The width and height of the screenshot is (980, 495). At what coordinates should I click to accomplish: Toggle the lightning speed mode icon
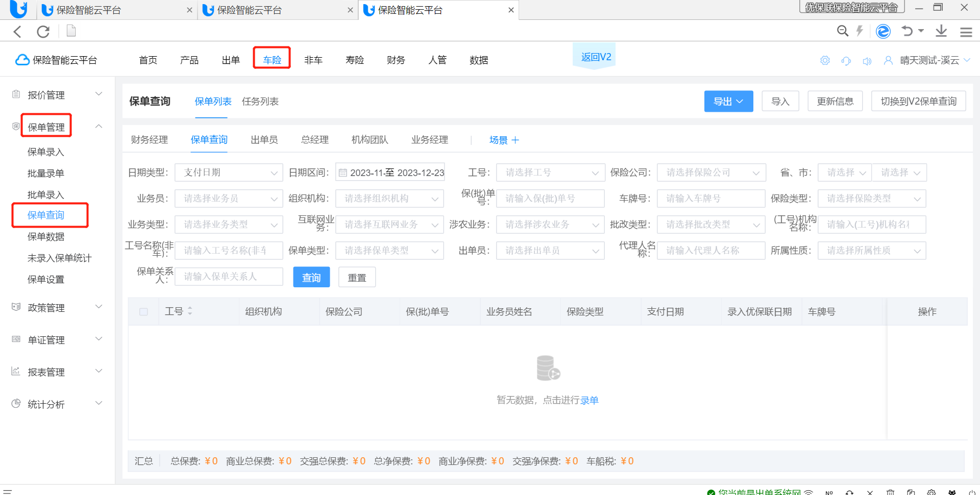click(860, 31)
